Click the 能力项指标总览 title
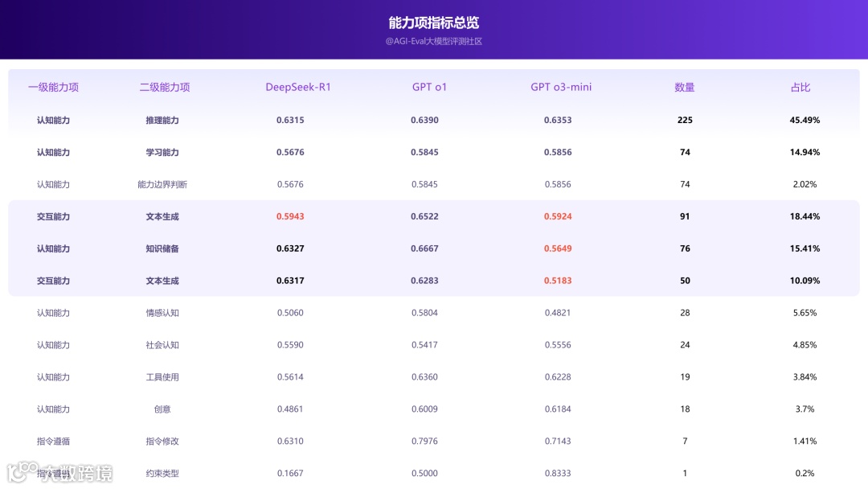This screenshot has width=868, height=489. (433, 23)
